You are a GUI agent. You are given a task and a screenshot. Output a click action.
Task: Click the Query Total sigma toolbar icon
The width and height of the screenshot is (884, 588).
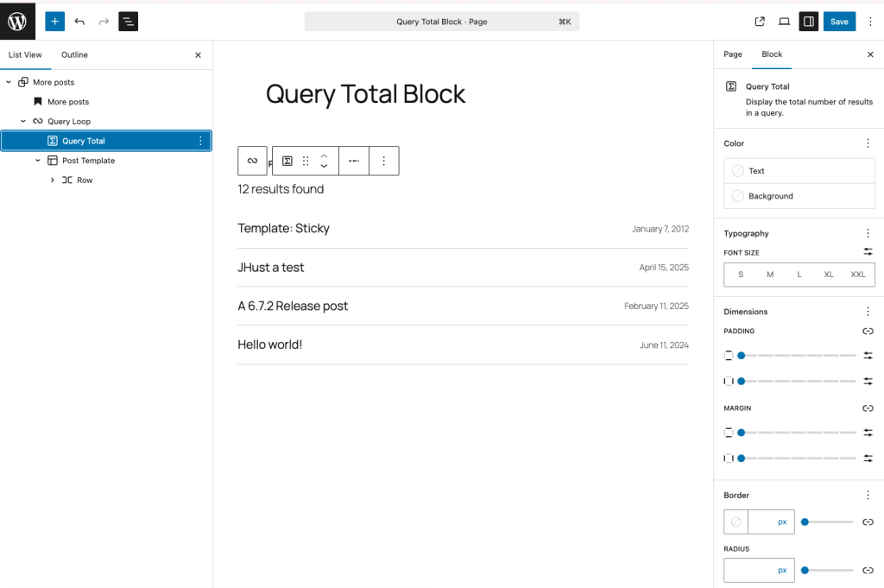click(287, 161)
